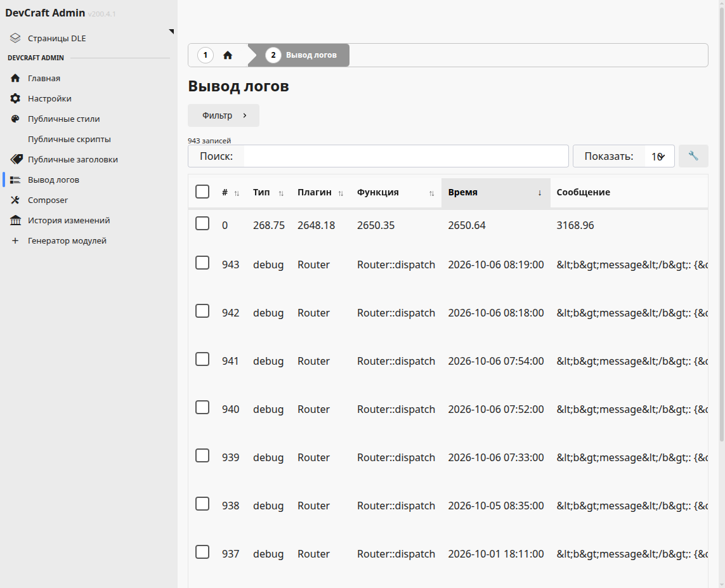Click the Вывод логов list icon in sidebar
This screenshot has width=725, height=588.
[15, 180]
